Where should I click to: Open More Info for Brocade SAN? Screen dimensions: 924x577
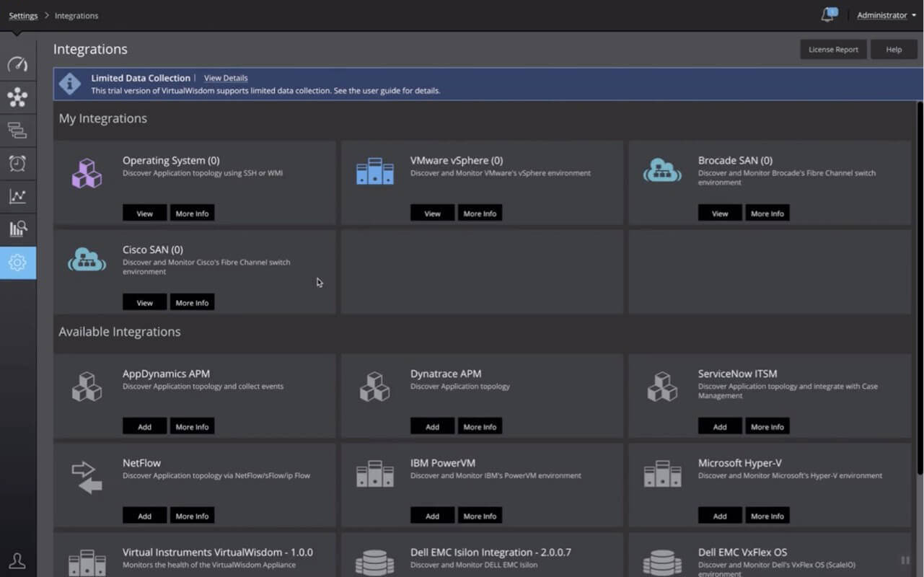coord(767,213)
